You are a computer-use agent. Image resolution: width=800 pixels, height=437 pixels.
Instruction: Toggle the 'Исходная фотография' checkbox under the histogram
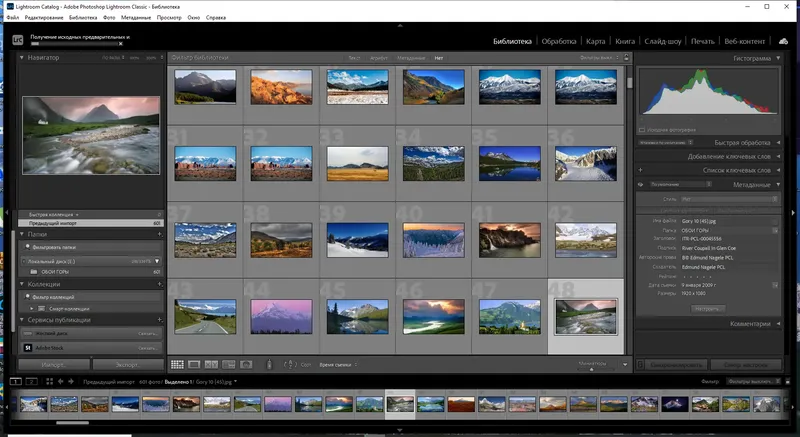point(642,129)
